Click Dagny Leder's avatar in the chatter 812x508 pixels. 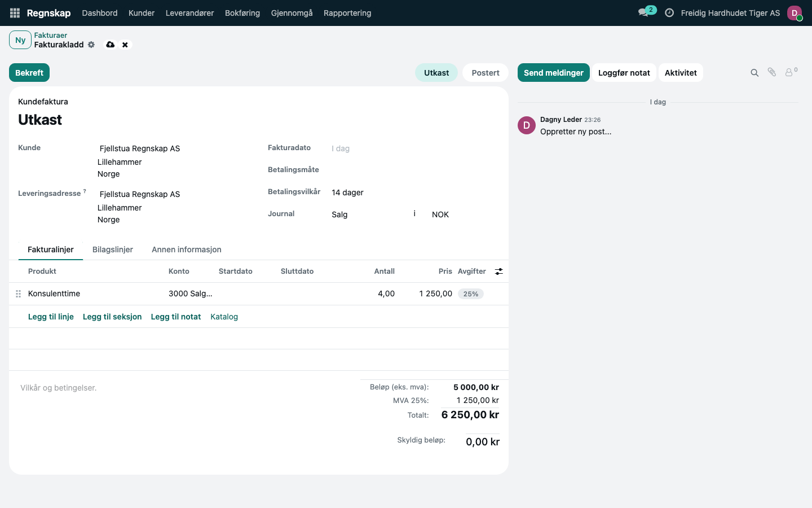pyautogui.click(x=527, y=125)
